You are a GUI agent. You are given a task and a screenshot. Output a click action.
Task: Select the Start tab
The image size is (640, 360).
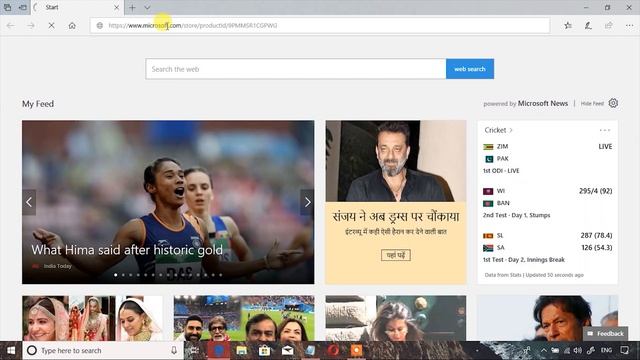(x=77, y=7)
